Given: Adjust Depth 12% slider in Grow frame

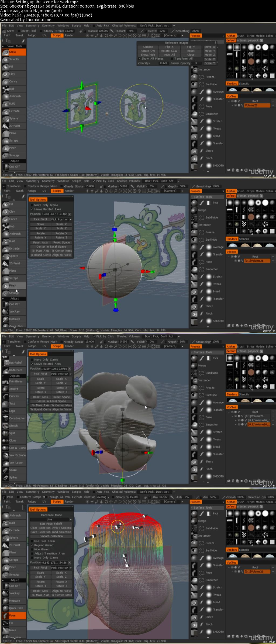Looking at the screenshot, I should click(157, 31).
